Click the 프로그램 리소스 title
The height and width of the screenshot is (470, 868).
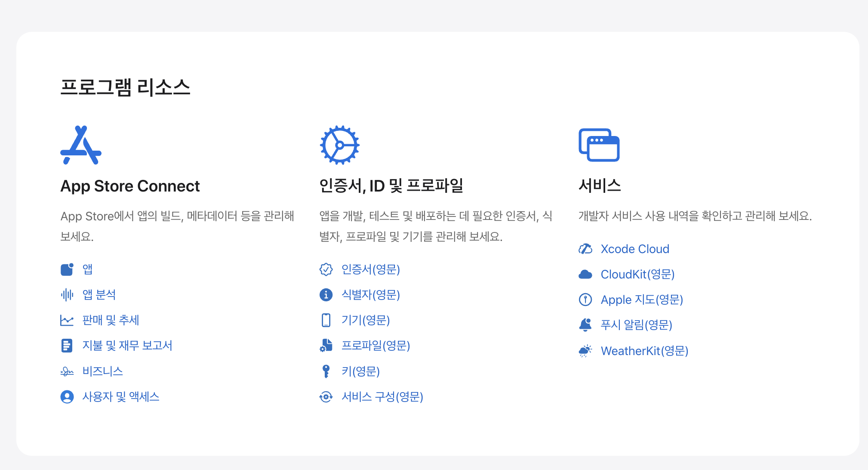(125, 87)
